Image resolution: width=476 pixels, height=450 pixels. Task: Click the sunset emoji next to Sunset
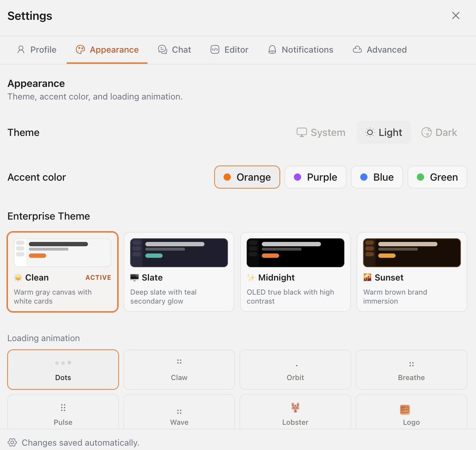coord(367,278)
